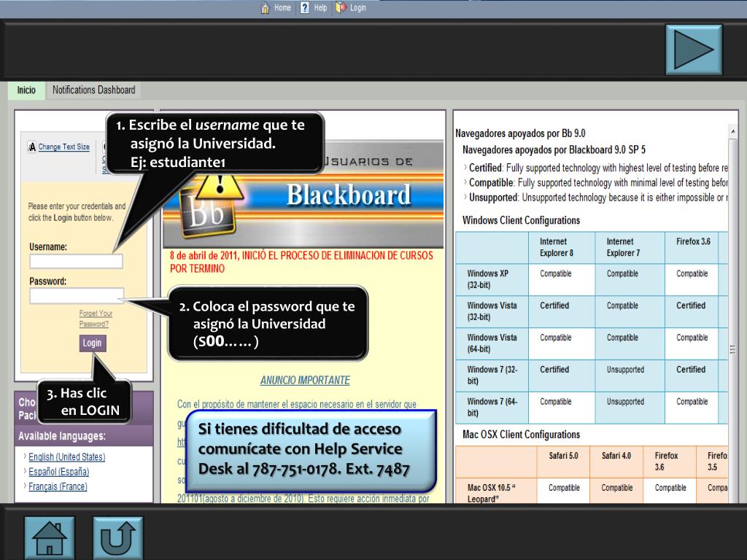Click the Windows Vista (64-bit) row label
Image resolution: width=747 pixels, height=560 pixels.
(x=492, y=343)
